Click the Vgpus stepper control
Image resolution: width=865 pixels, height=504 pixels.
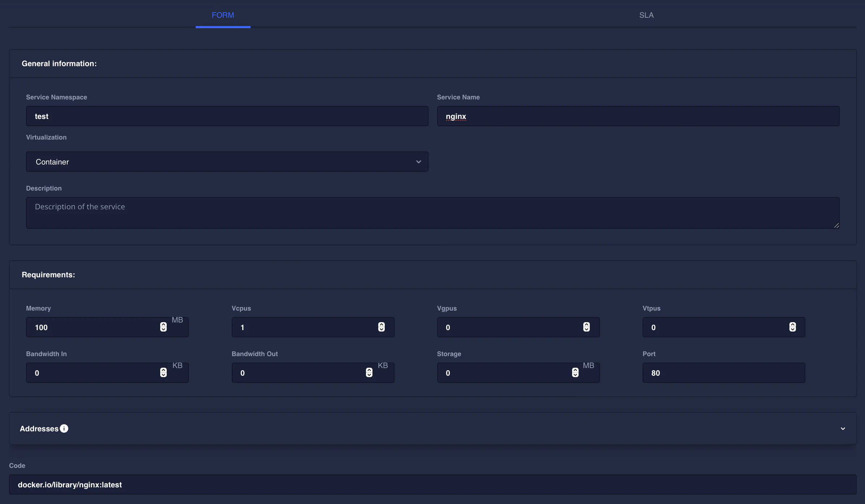pos(586,327)
